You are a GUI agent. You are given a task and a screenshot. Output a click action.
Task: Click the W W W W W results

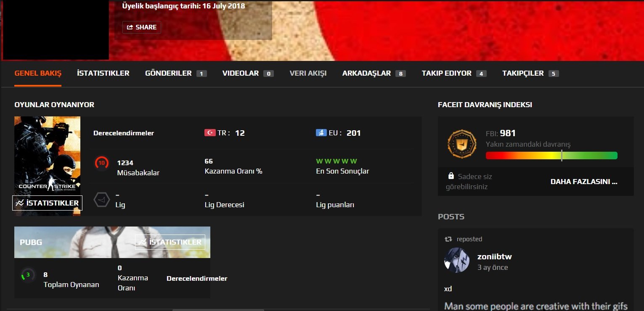click(x=337, y=161)
